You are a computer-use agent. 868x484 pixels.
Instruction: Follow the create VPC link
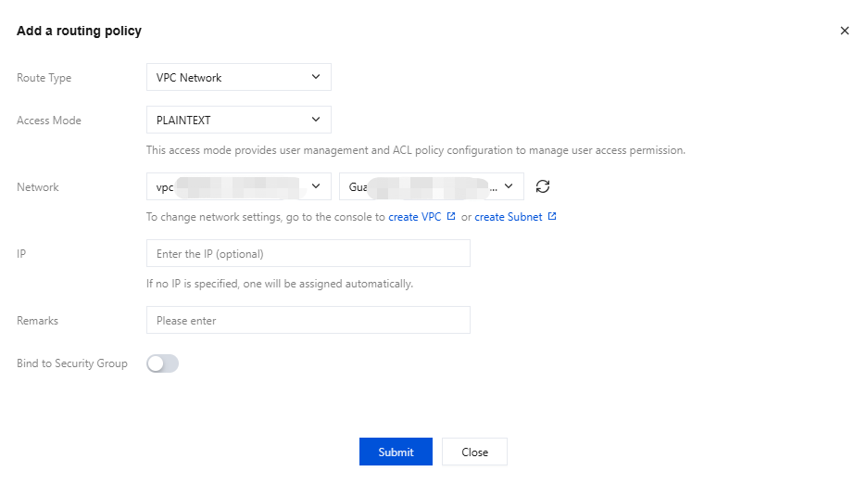click(414, 217)
